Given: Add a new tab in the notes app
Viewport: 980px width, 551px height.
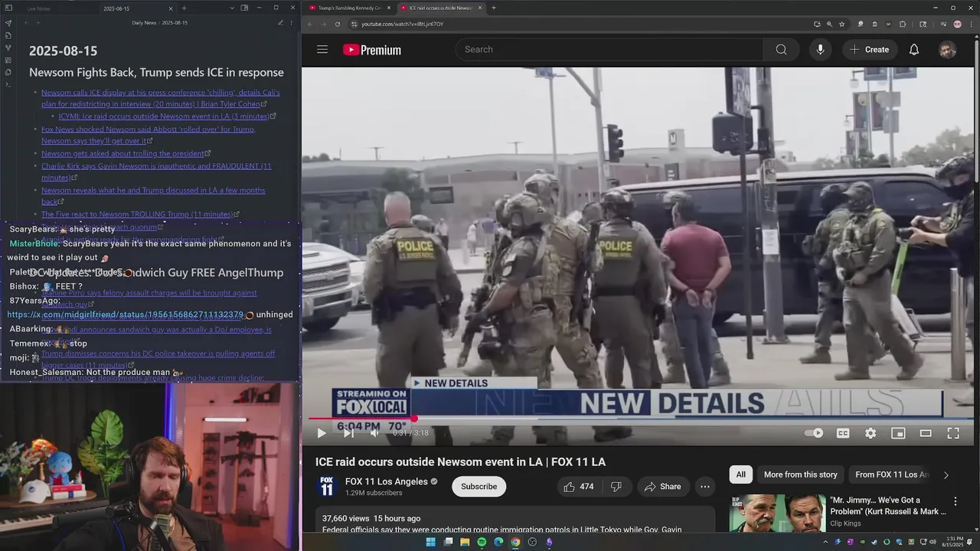Looking at the screenshot, I should pos(185,8).
